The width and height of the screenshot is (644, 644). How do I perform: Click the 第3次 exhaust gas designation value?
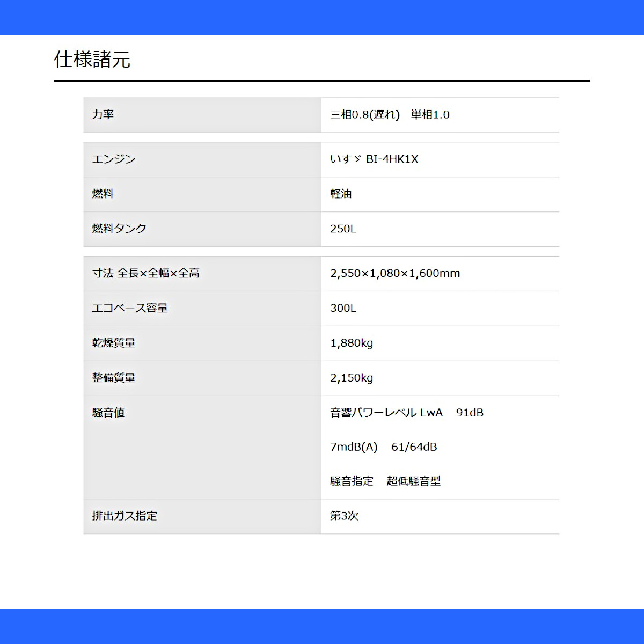click(344, 516)
